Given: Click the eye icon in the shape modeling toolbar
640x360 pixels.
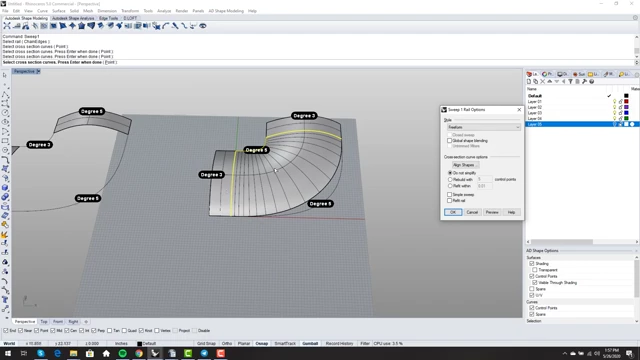Looking at the screenshot, I should pyautogui.click(x=203, y=26).
